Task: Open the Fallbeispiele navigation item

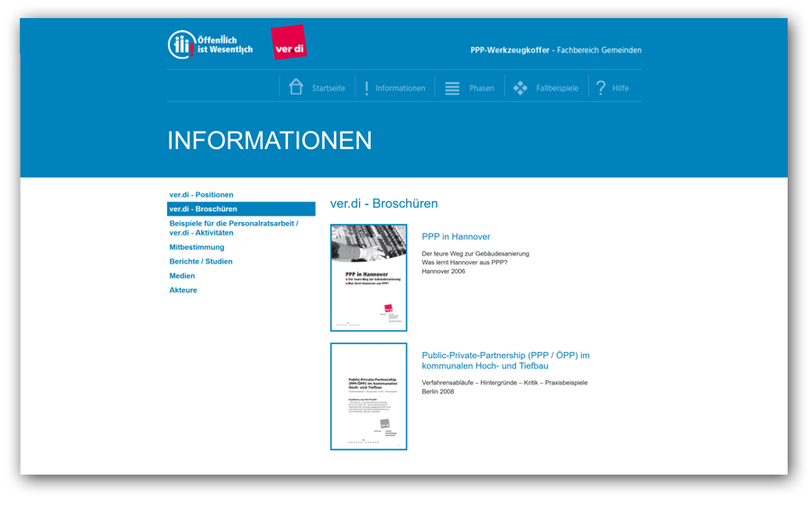Action: click(x=558, y=88)
